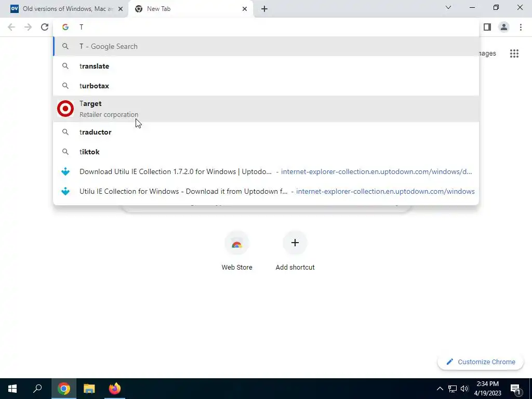This screenshot has width=532, height=399.
Task: Choose the tiktok suggestion
Action: click(266, 152)
